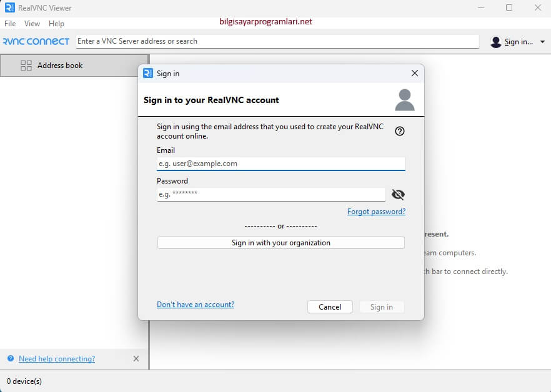Click the disabled Sign in button in dialog
The height and width of the screenshot is (392, 551).
click(x=382, y=306)
